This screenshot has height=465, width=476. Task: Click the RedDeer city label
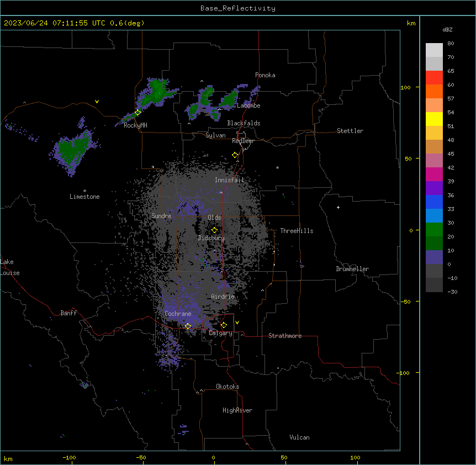(243, 141)
